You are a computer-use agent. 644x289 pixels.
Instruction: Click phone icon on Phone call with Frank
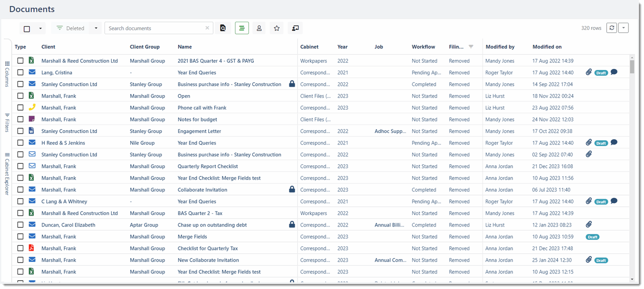pos(31,108)
